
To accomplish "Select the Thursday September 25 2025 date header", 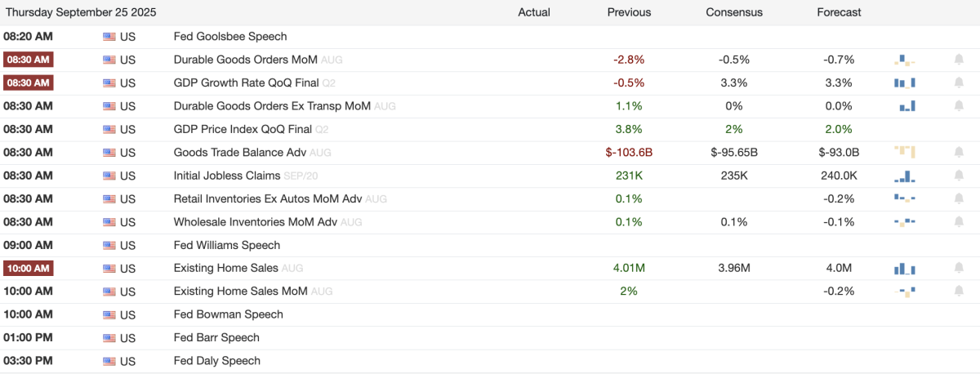I will (80, 12).
